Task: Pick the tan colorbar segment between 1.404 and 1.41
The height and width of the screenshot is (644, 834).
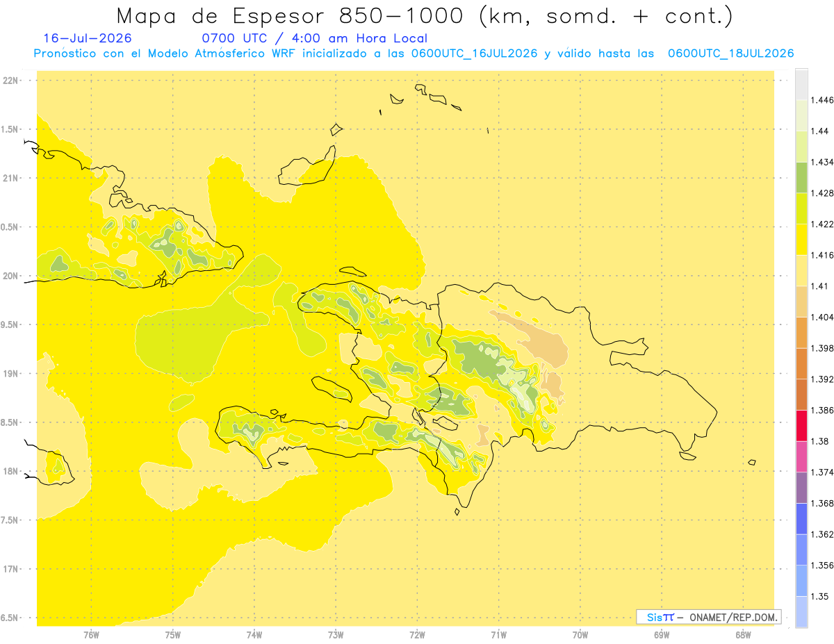Action: [801, 302]
